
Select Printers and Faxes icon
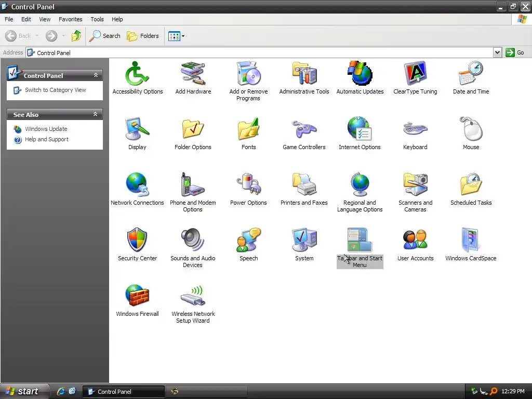tap(304, 184)
